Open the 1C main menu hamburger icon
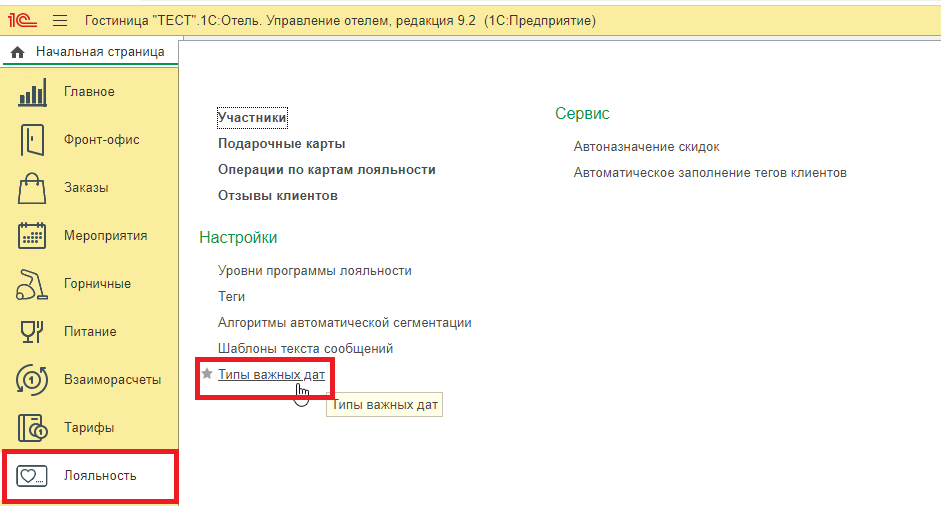 (x=60, y=21)
